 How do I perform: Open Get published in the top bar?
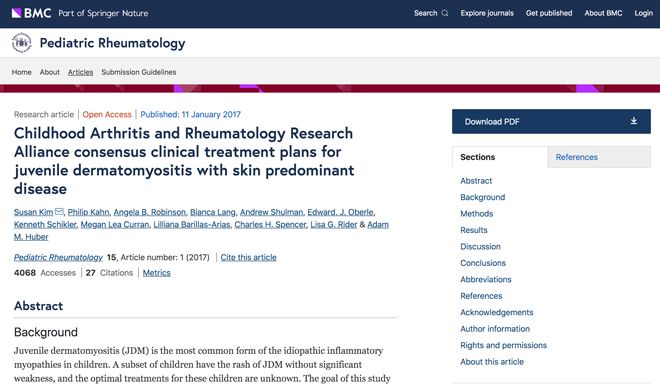pyautogui.click(x=549, y=13)
